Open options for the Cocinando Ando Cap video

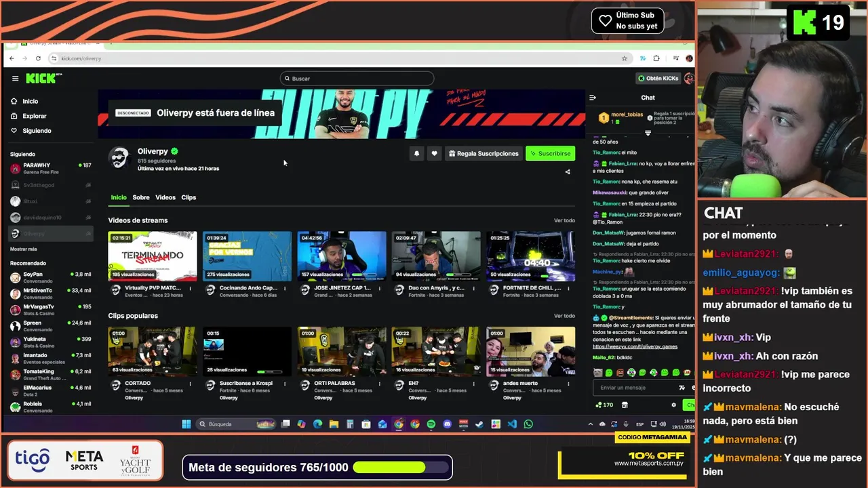tap(285, 288)
